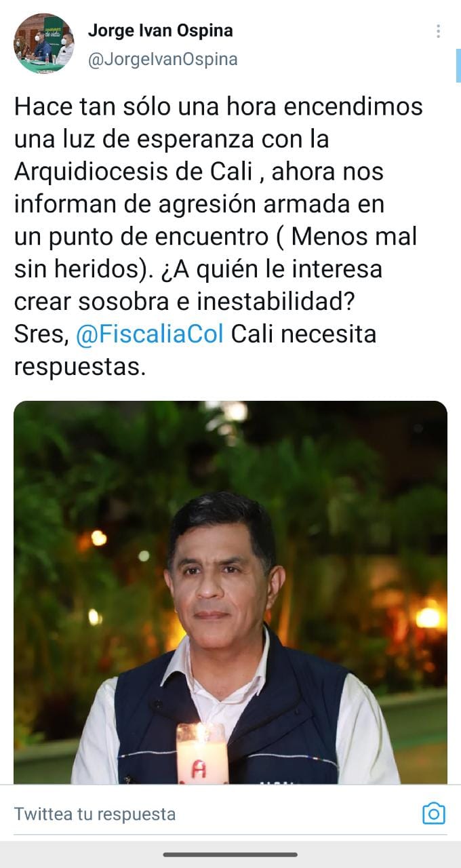This screenshot has width=461, height=868.
Task: Open Jorge Ivan Ospina's profile avatar
Action: tap(43, 43)
